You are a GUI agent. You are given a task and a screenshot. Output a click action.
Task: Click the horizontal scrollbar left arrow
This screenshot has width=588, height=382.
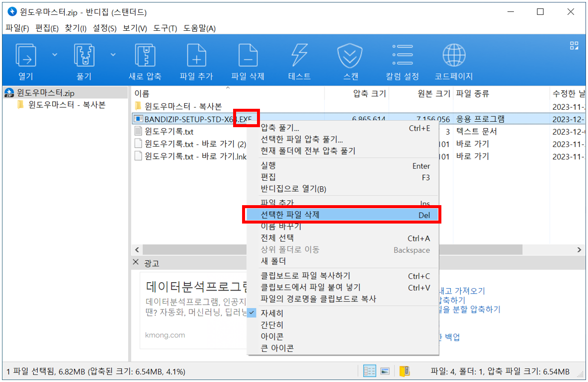(x=137, y=250)
